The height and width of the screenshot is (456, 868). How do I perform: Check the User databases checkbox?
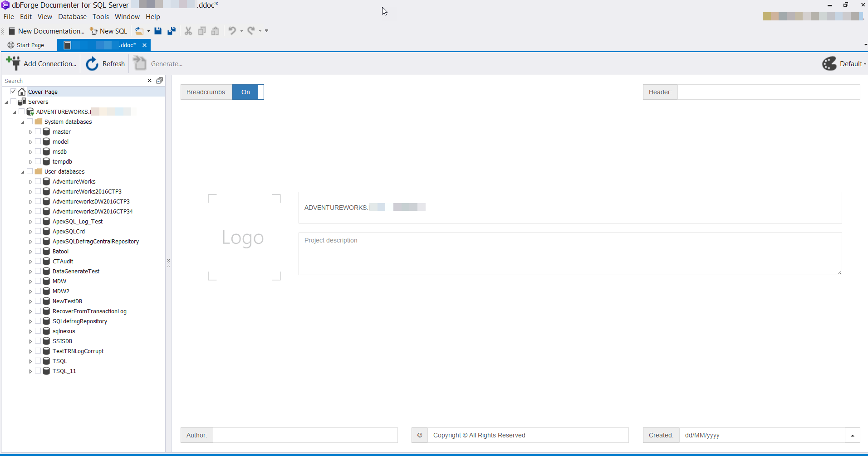point(30,171)
